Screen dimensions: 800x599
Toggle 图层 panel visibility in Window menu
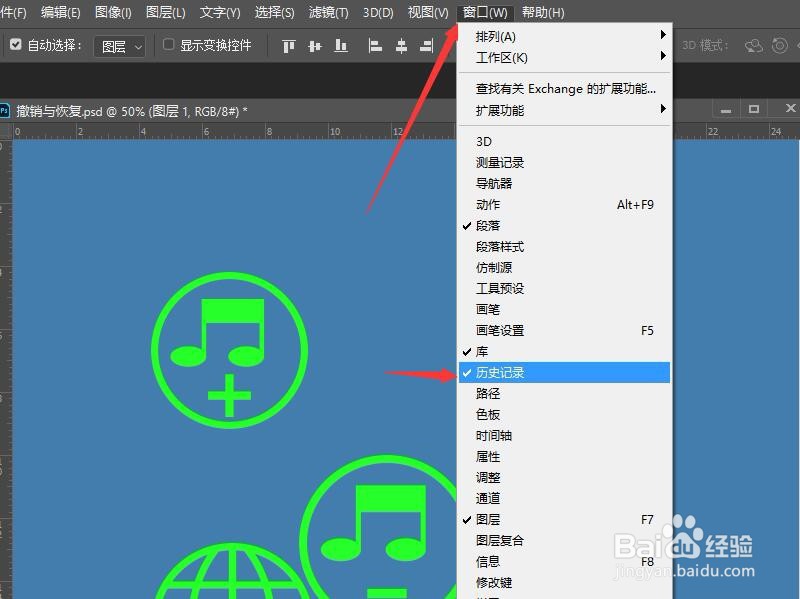pyautogui.click(x=564, y=519)
